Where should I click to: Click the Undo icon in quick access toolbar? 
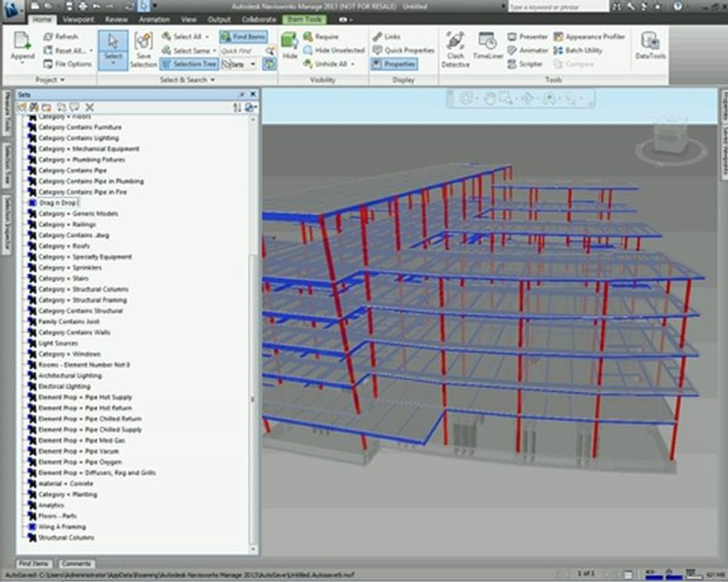click(x=96, y=6)
